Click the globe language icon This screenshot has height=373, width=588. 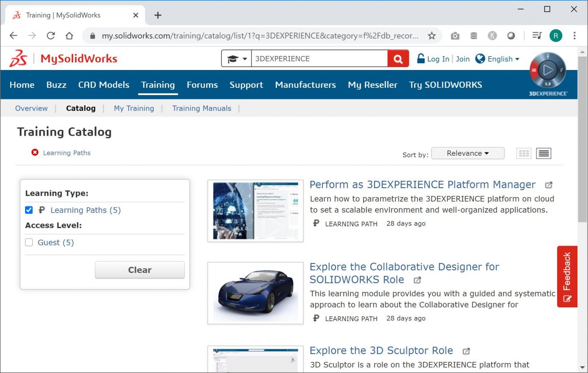480,58
